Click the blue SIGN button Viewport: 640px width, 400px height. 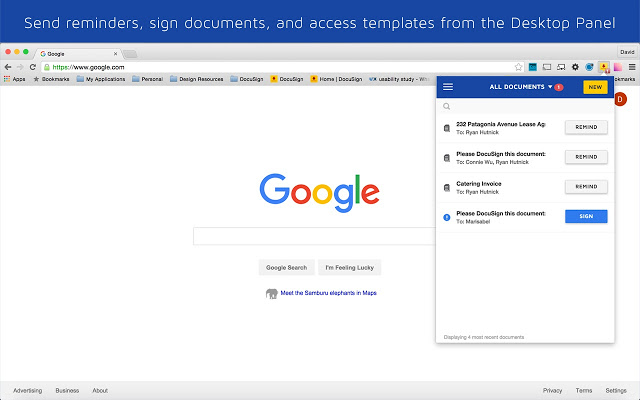point(586,216)
